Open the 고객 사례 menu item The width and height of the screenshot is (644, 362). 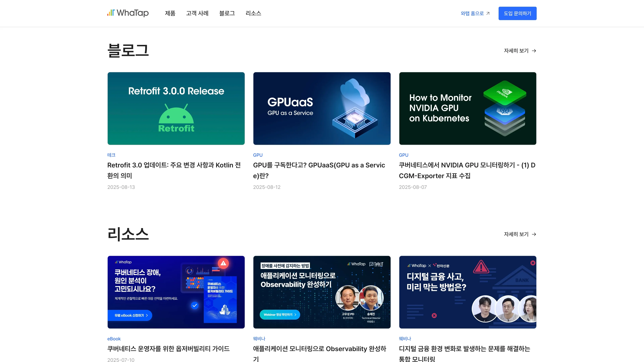197,13
